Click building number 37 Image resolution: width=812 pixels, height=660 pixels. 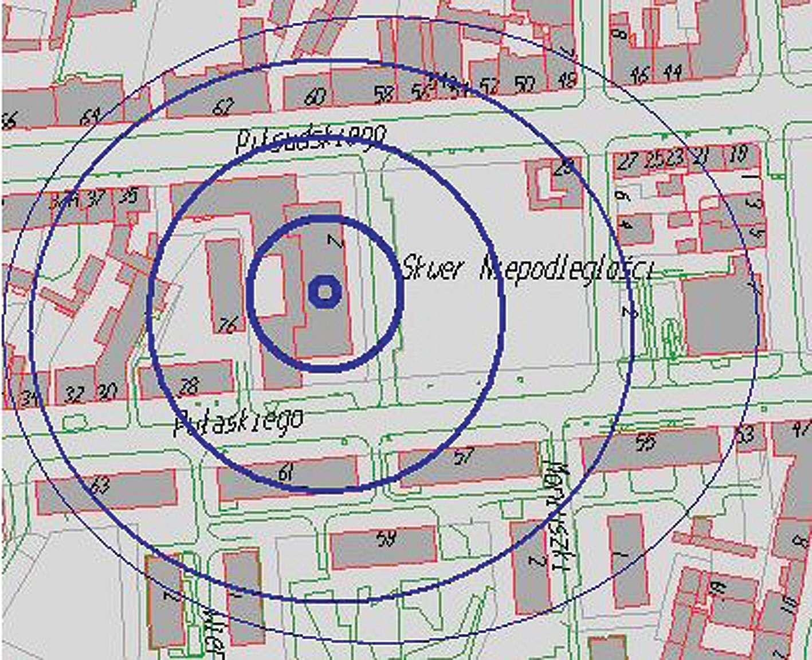point(97,198)
